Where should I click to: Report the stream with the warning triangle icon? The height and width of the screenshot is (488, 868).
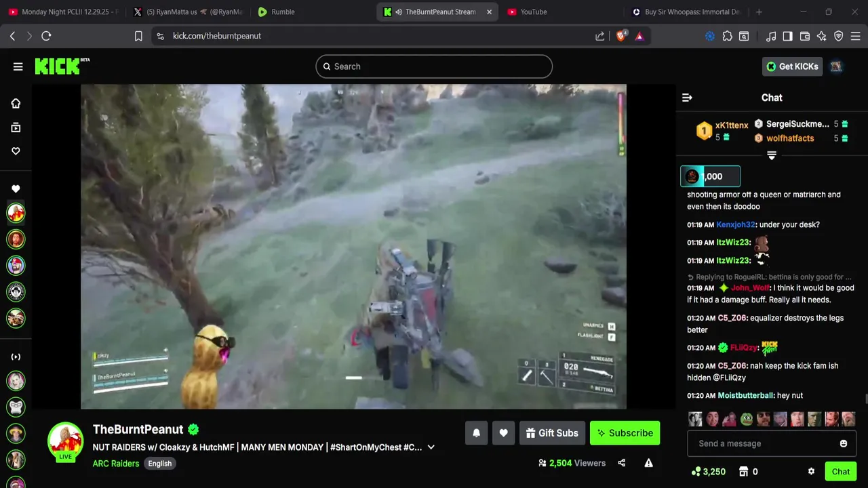click(648, 463)
